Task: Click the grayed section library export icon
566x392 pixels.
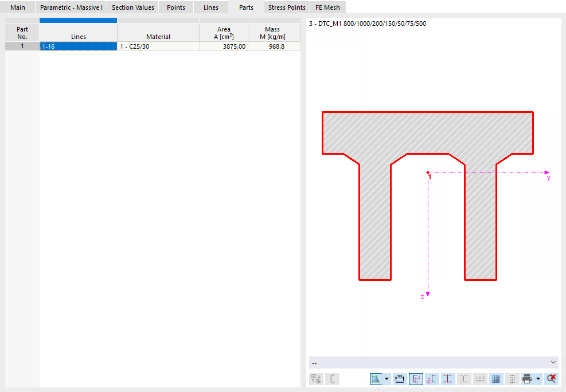Action: 316,379
